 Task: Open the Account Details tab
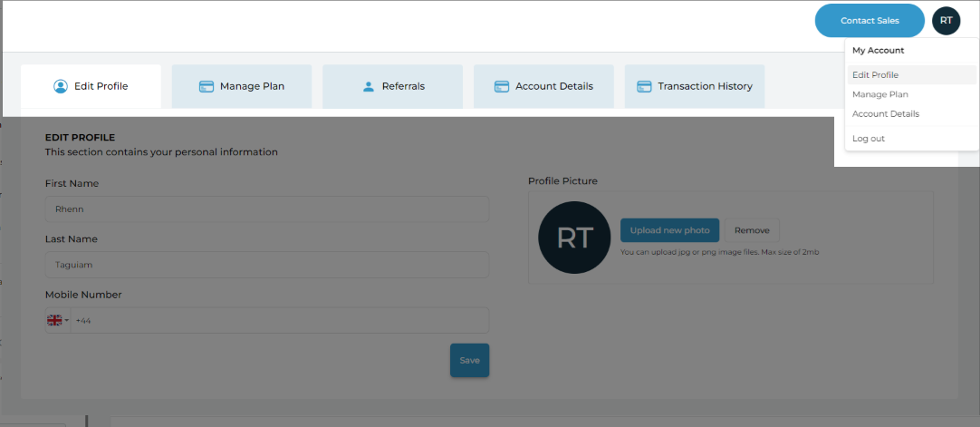click(x=543, y=86)
